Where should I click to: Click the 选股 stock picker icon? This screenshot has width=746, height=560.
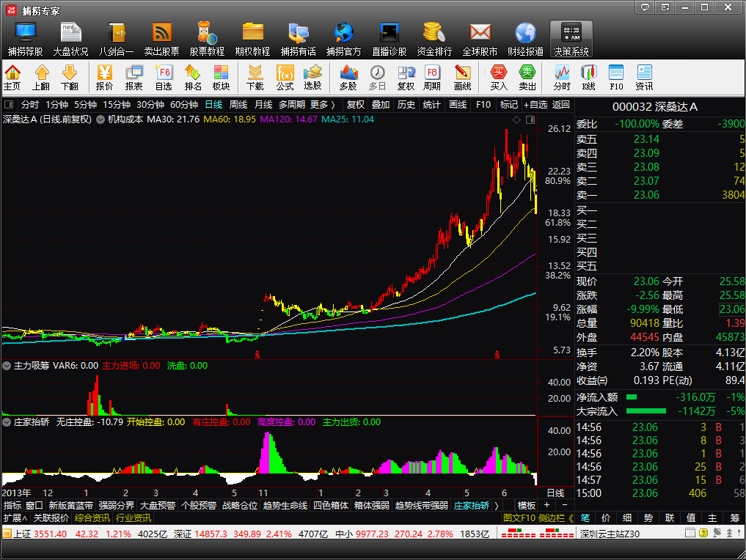pyautogui.click(x=312, y=77)
